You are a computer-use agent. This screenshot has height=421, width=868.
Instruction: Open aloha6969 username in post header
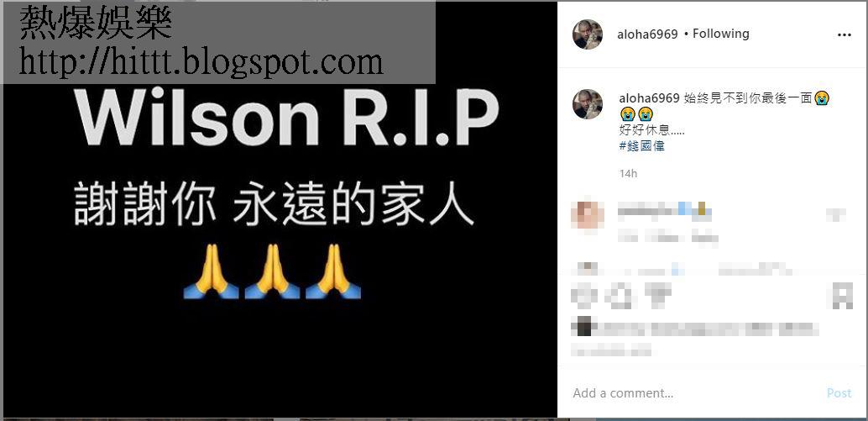coord(647,34)
